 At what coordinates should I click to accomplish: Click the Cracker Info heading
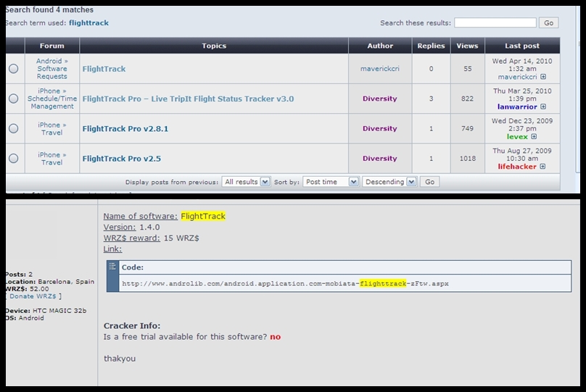[x=132, y=325]
